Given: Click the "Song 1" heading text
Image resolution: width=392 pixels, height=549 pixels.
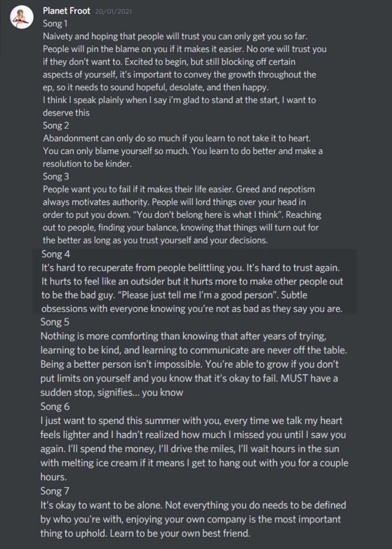Looking at the screenshot, I should (x=55, y=23).
